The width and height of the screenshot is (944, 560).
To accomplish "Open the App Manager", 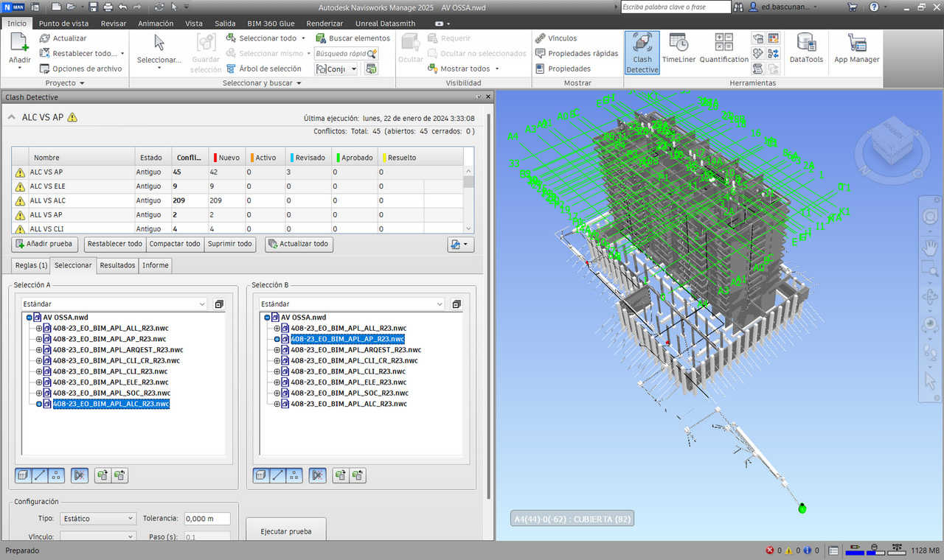I will click(x=856, y=49).
